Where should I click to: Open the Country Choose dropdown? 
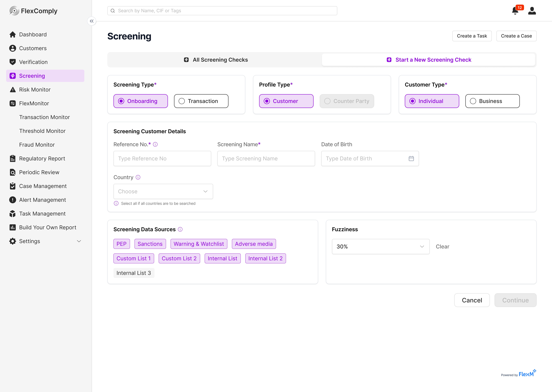coord(163,191)
